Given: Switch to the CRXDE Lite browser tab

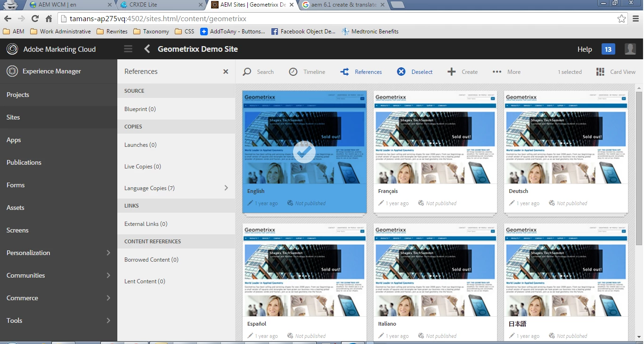Looking at the screenshot, I should 160,5.
